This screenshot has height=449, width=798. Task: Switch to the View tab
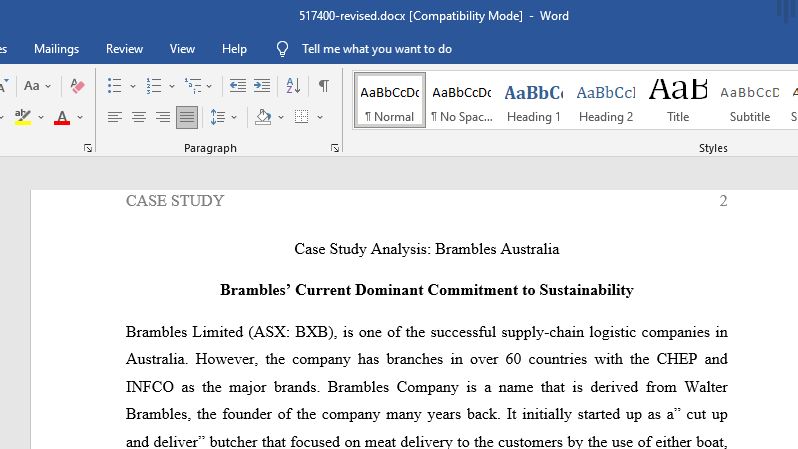tap(182, 49)
